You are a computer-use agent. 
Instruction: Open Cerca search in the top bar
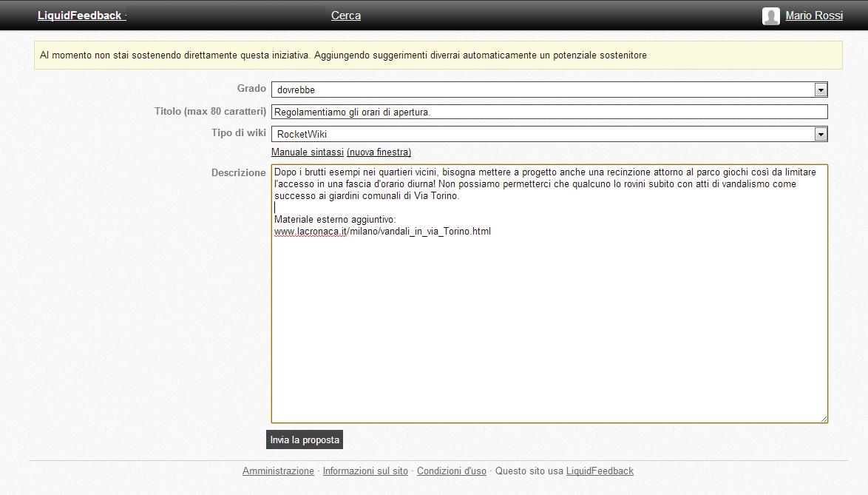pyautogui.click(x=346, y=16)
